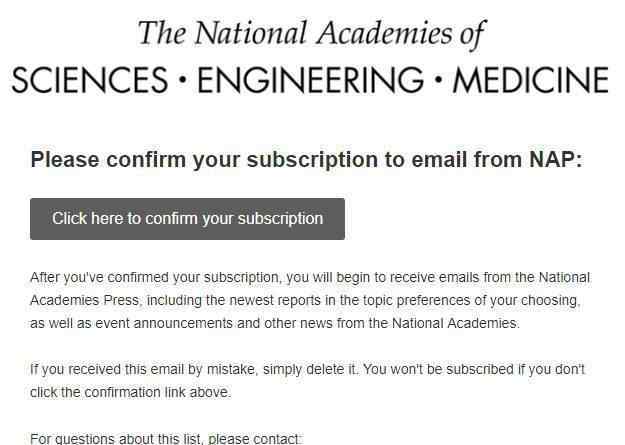Image resolution: width=625 pixels, height=445 pixels.
Task: Click the line 'as well as event announcements'
Action: (275, 323)
